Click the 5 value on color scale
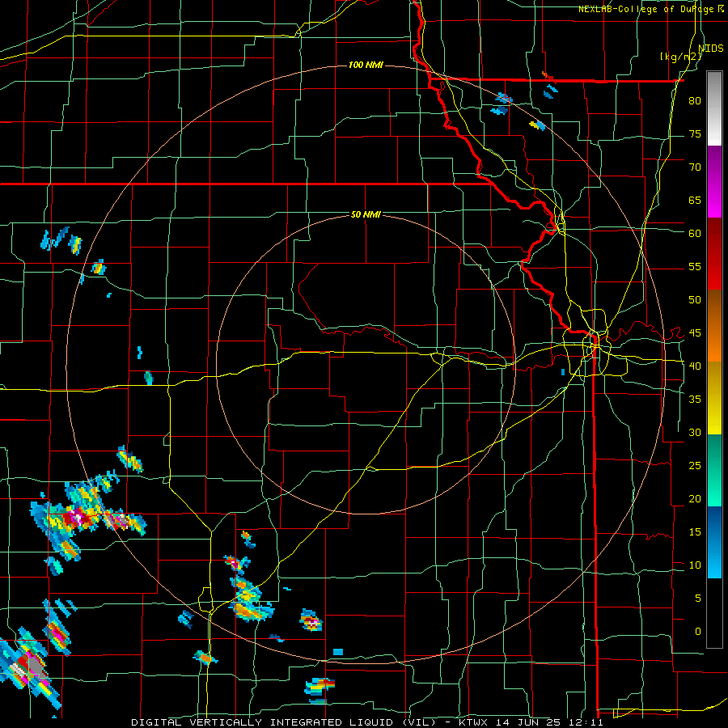 point(698,598)
